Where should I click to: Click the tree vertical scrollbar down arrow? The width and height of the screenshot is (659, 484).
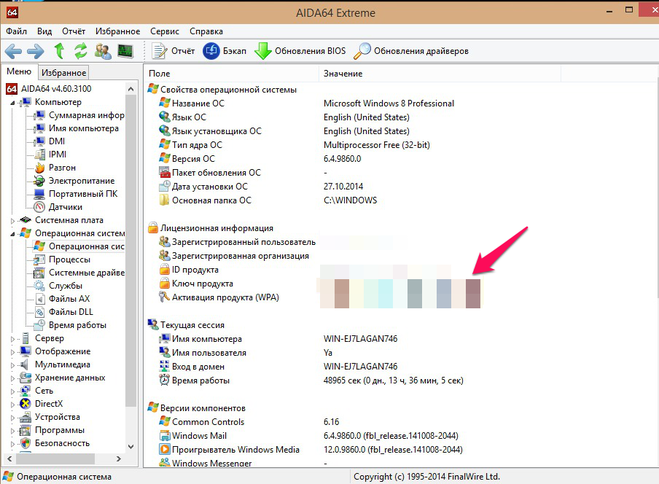[131, 446]
